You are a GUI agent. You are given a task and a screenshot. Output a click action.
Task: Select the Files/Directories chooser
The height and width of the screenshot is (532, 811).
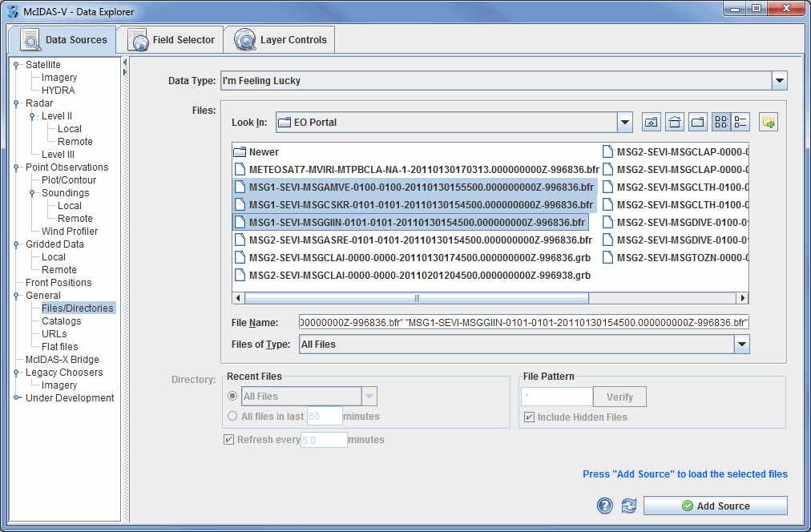click(78, 308)
